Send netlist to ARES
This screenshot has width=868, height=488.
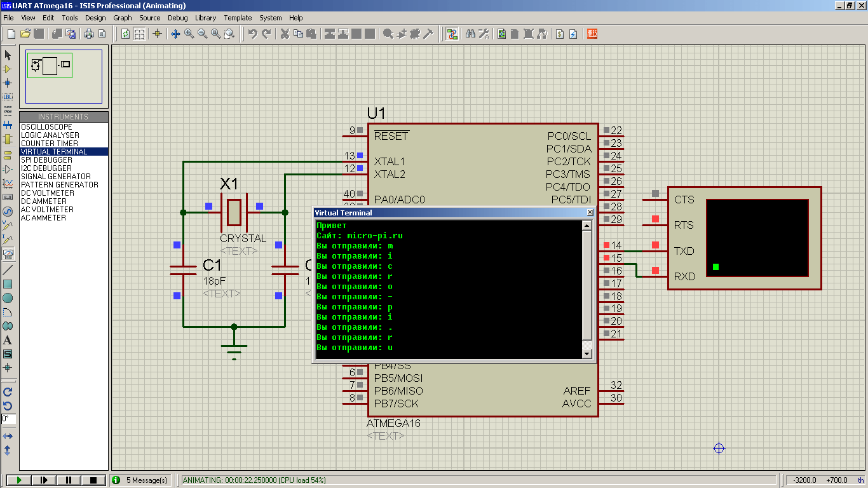click(592, 34)
